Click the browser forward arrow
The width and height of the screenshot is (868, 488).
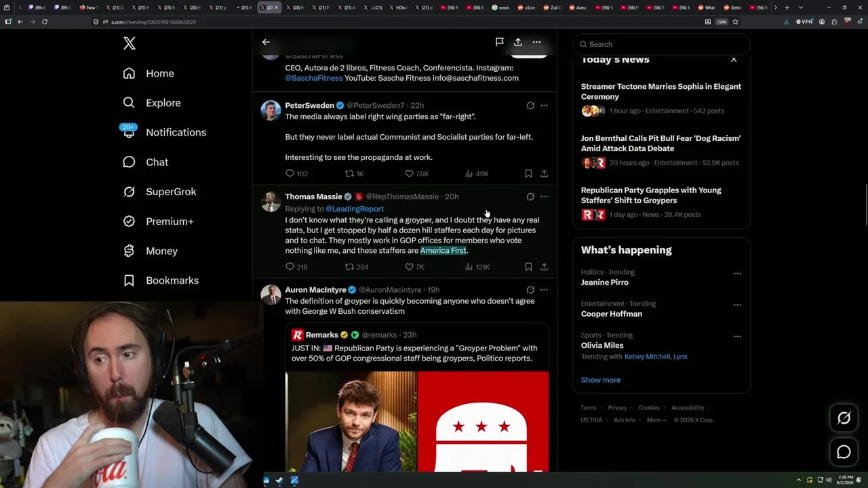click(32, 22)
